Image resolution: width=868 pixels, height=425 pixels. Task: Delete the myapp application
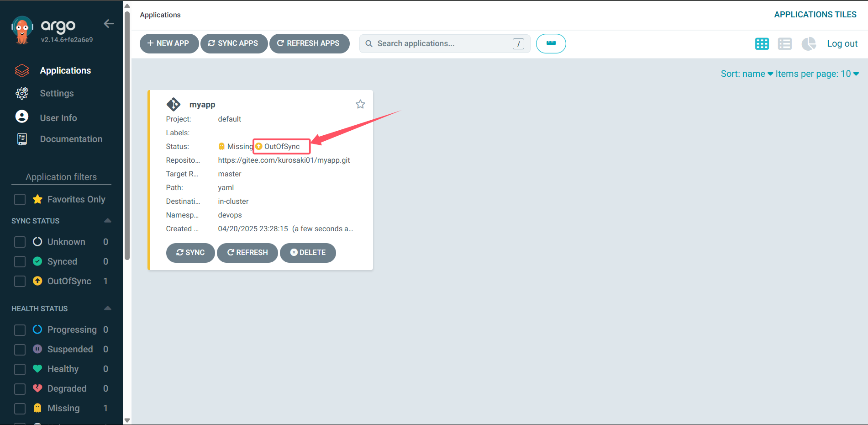(308, 253)
